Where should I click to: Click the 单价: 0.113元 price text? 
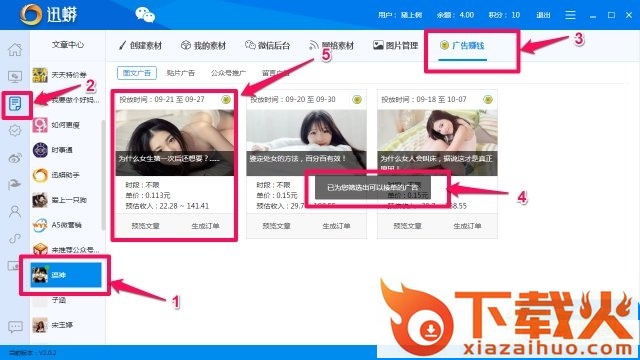(148, 196)
